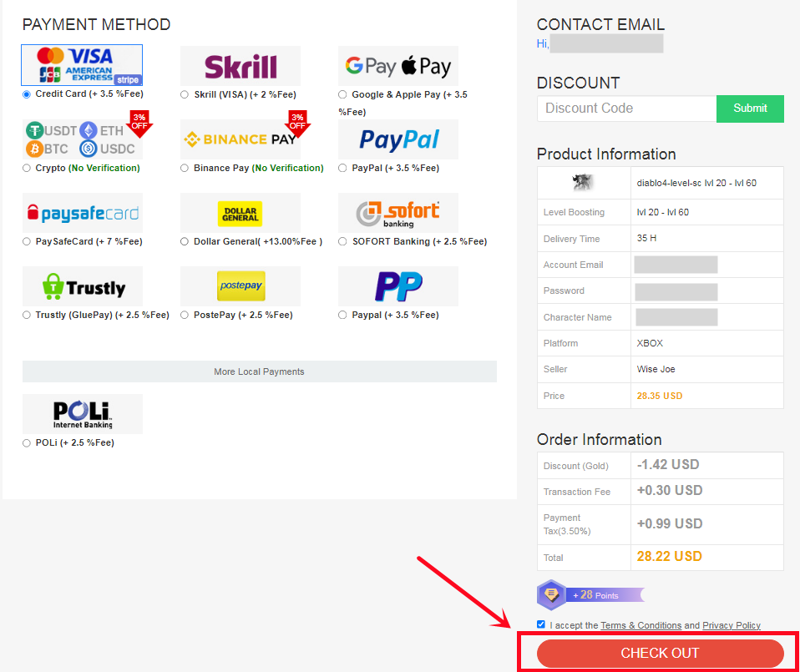Click the green Submit discount button
Image resolution: width=800 pixels, height=672 pixels.
750,109
